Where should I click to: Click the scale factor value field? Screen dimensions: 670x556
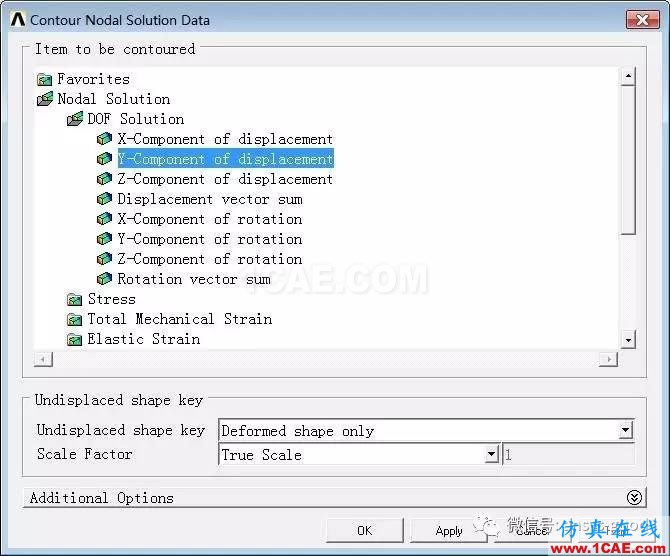click(568, 455)
